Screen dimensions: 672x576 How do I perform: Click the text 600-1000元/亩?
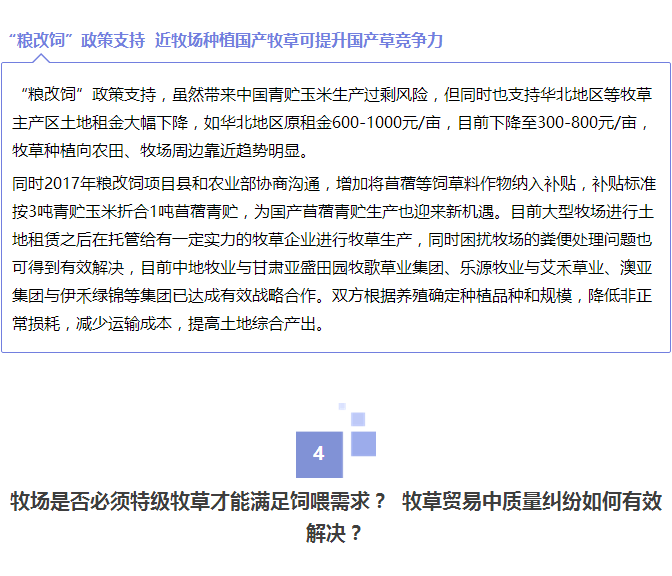[386, 123]
